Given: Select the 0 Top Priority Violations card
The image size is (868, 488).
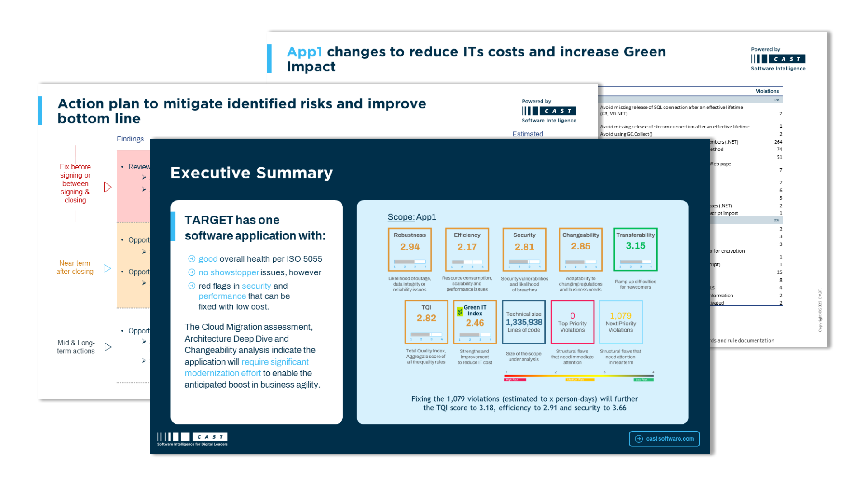Looking at the screenshot, I should (572, 322).
